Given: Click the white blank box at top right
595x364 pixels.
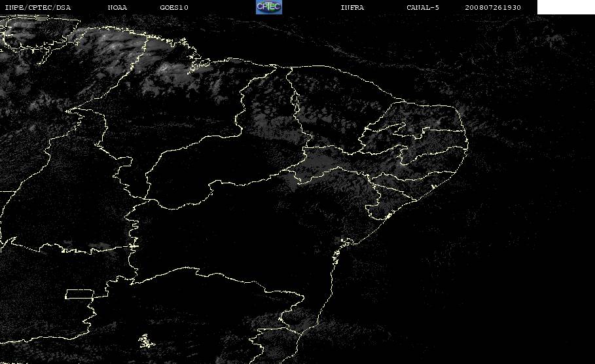Looking at the screenshot, I should [x=566, y=7].
